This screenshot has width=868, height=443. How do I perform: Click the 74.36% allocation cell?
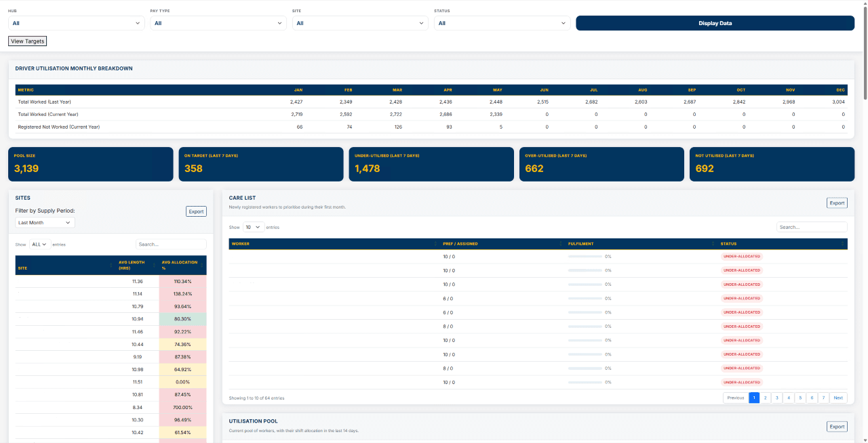pos(183,344)
